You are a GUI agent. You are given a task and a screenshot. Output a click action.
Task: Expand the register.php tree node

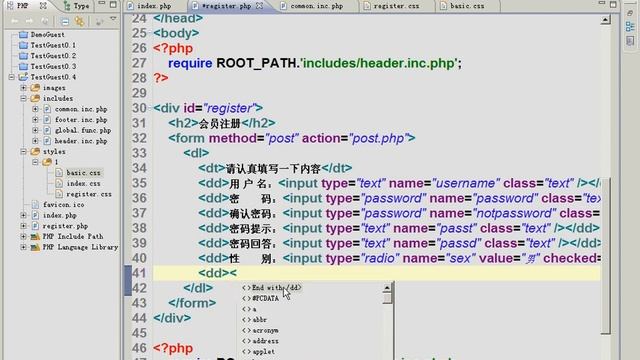[x=23, y=226]
